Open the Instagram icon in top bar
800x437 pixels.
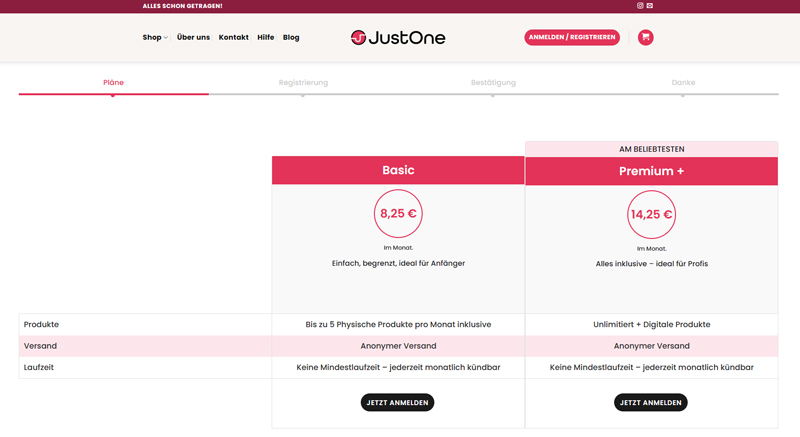(640, 6)
